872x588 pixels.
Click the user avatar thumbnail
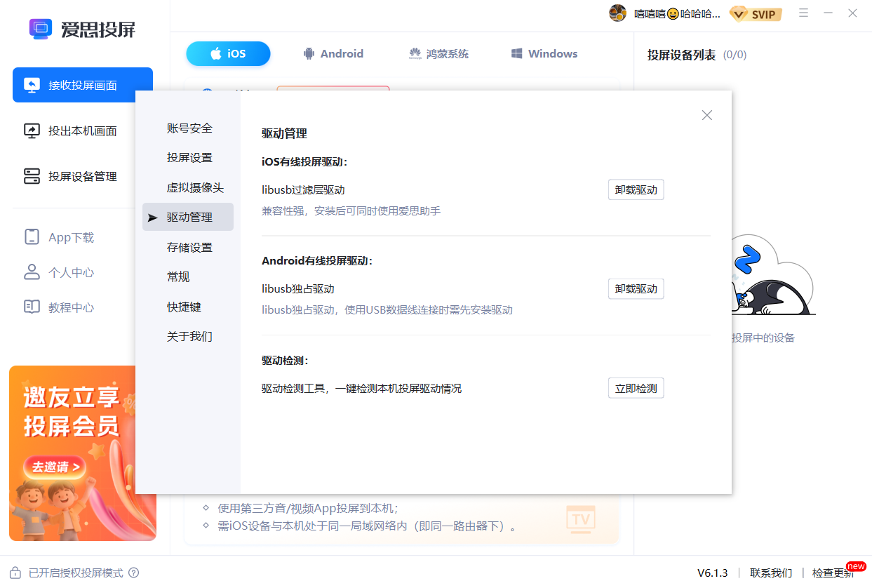point(617,13)
